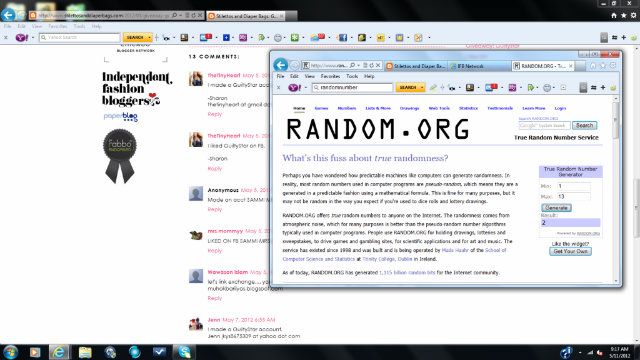640x360 pixels.
Task: Click the Max value input field
Action: (573, 196)
